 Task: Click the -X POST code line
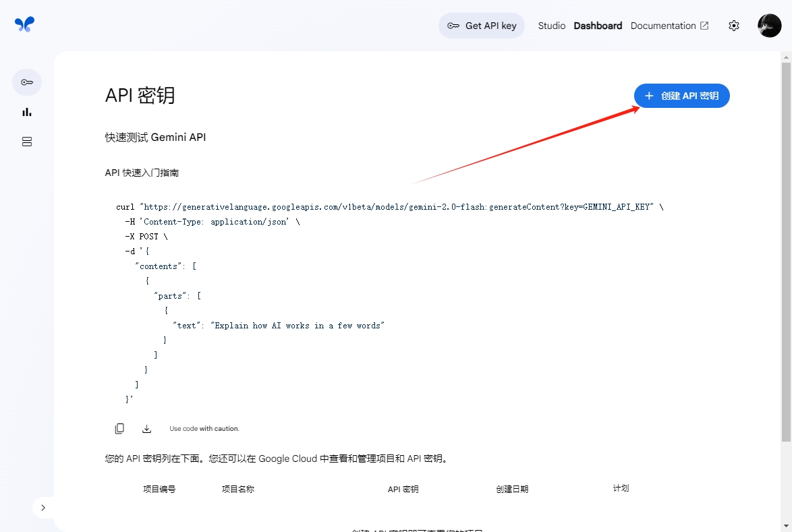point(146,236)
